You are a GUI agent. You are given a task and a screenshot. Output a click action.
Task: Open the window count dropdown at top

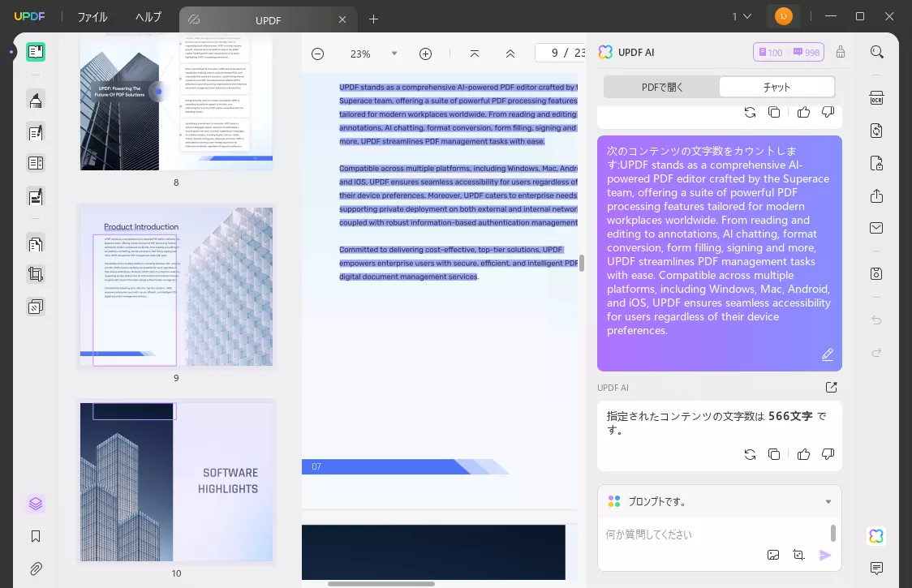[x=742, y=17]
